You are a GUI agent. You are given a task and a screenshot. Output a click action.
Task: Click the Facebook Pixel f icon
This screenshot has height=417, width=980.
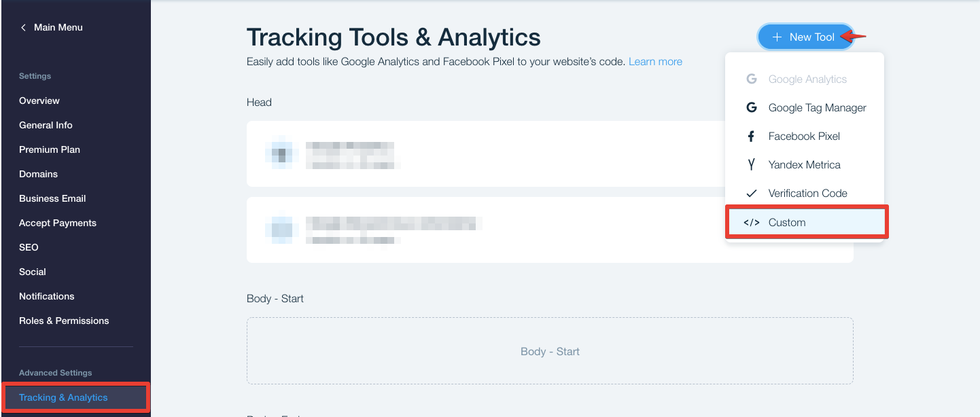(751, 136)
